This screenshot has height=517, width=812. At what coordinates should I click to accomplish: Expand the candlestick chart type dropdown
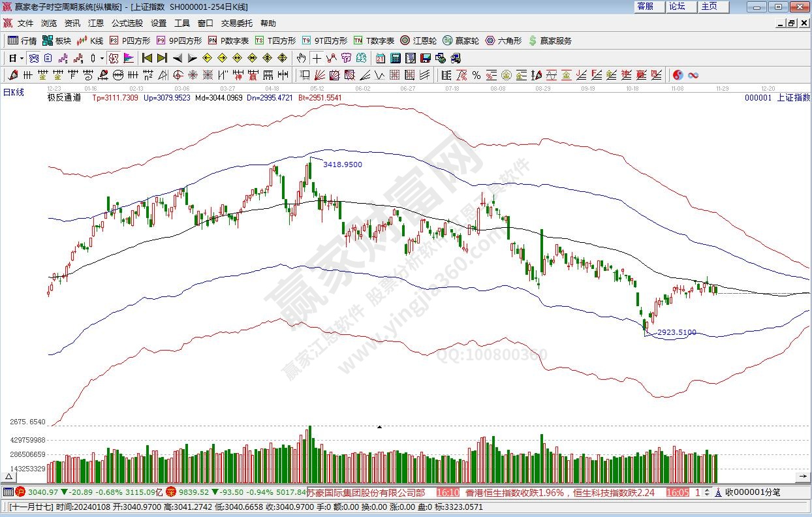[x=102, y=58]
